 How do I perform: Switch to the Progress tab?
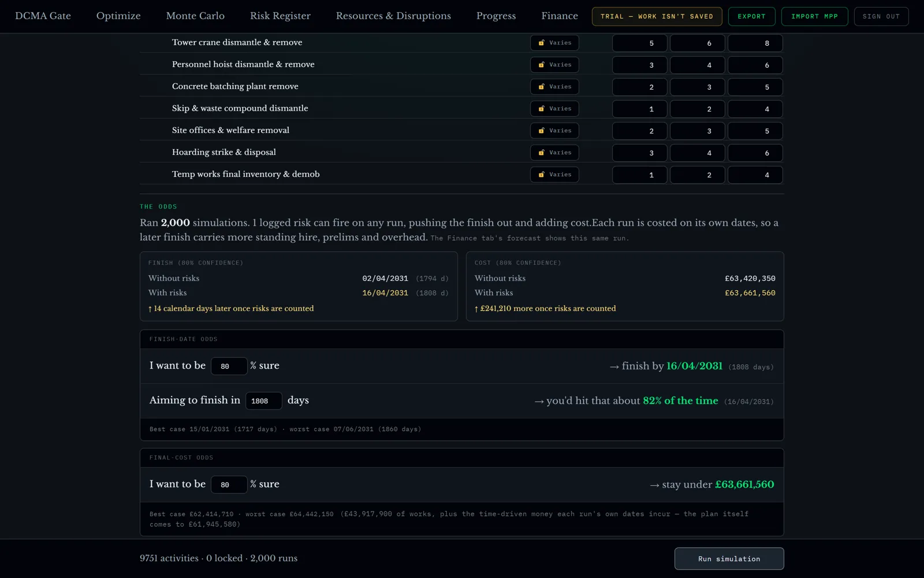496,16
